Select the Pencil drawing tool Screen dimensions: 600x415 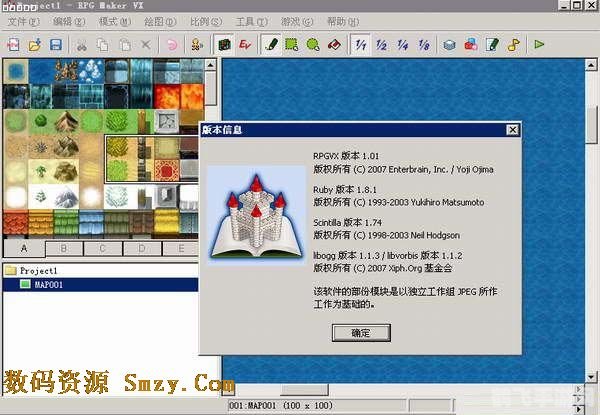tap(271, 45)
